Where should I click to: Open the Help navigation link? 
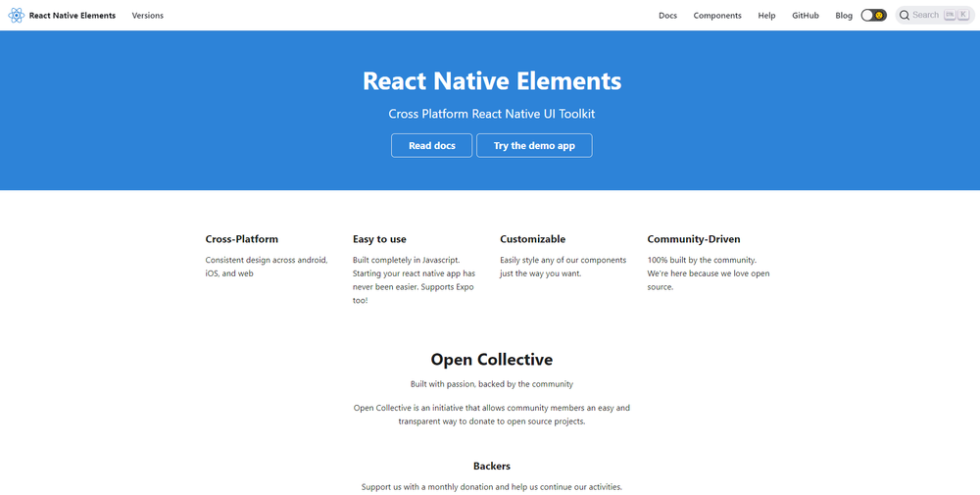tap(766, 16)
